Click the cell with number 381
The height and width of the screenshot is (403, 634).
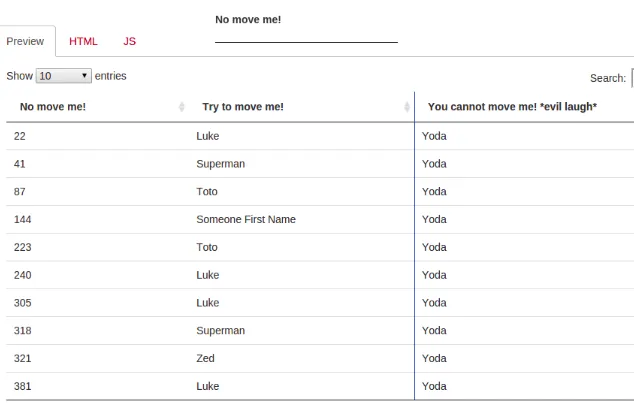coord(23,386)
